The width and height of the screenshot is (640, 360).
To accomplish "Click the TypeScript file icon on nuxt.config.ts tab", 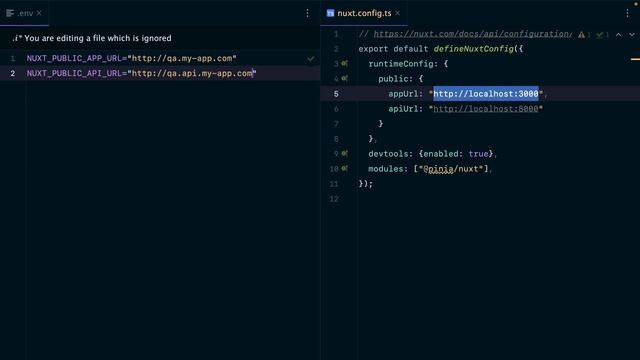I will tap(330, 13).
